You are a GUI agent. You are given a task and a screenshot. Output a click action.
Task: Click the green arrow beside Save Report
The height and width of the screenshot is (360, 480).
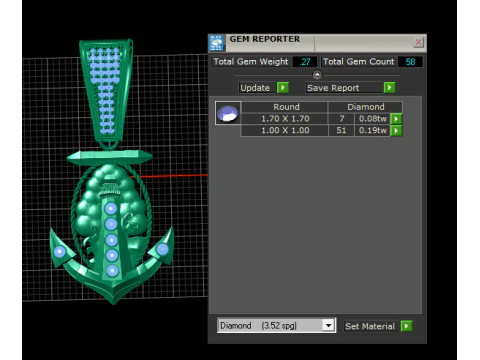tap(389, 88)
